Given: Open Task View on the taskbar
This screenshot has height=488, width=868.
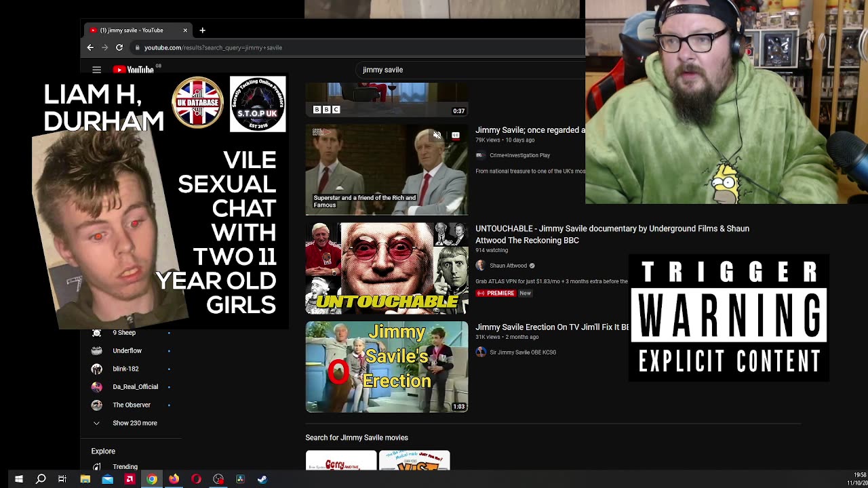Looking at the screenshot, I should [x=62, y=479].
